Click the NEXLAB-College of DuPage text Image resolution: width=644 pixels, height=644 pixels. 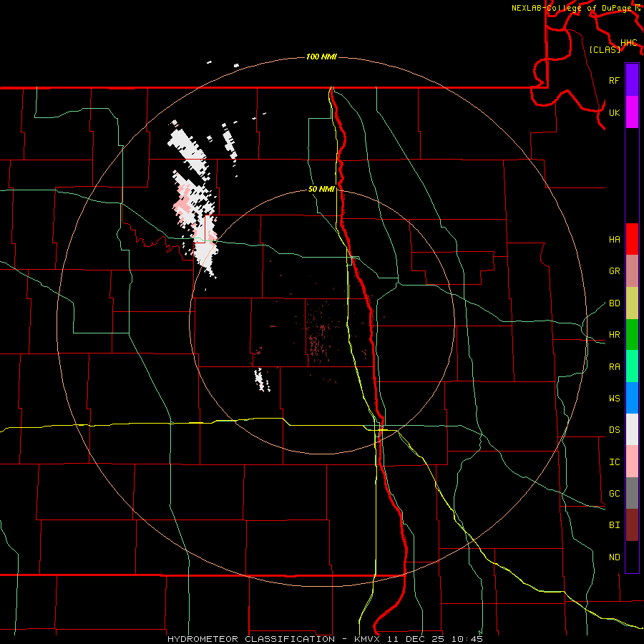click(573, 8)
